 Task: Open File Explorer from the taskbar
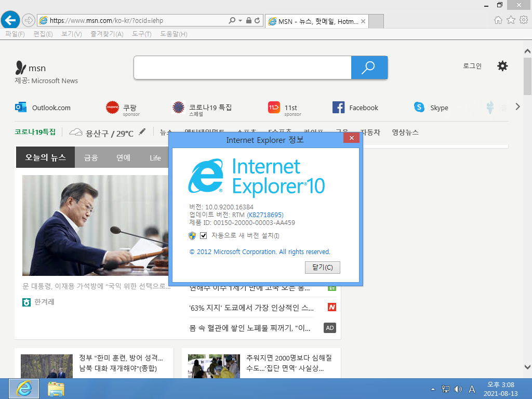click(56, 389)
